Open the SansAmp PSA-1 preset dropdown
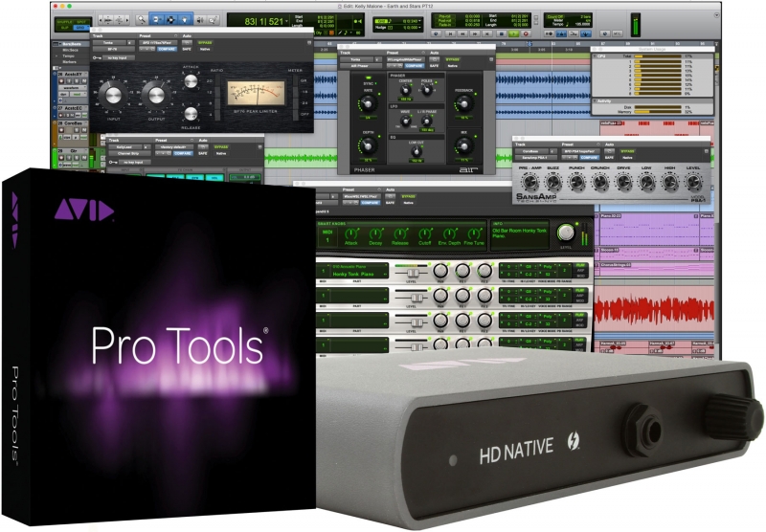The width and height of the screenshot is (766, 532). [x=580, y=151]
